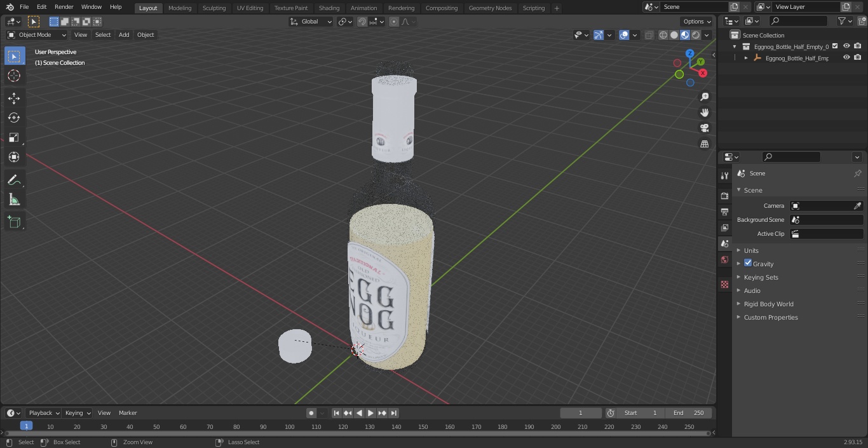Toggle X-ray mode
Screen dimensions: 868x448
coord(649,35)
